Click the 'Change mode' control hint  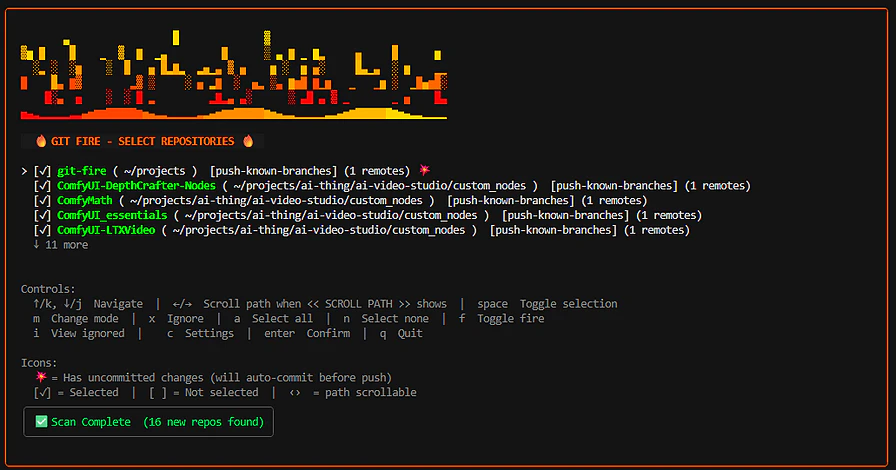tap(85, 319)
